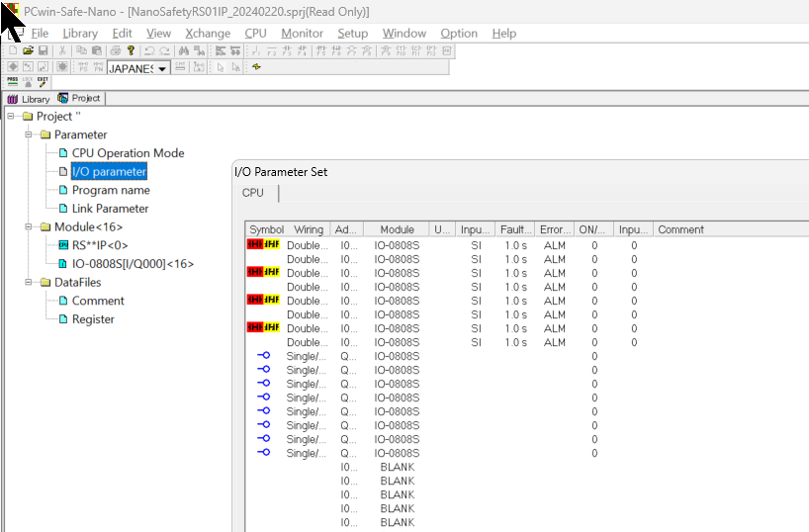Toggle CMT comment display icon
This screenshot has height=532, width=809.
click(180, 67)
